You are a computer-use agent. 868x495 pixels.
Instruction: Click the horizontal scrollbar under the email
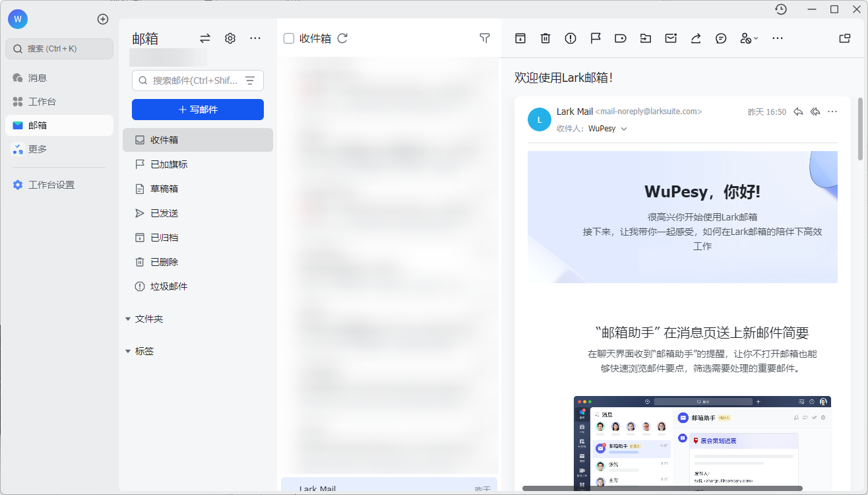[662, 488]
